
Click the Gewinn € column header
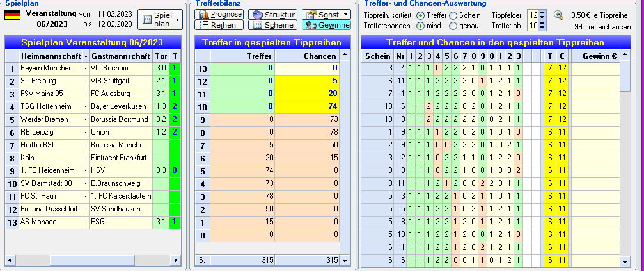pos(596,56)
